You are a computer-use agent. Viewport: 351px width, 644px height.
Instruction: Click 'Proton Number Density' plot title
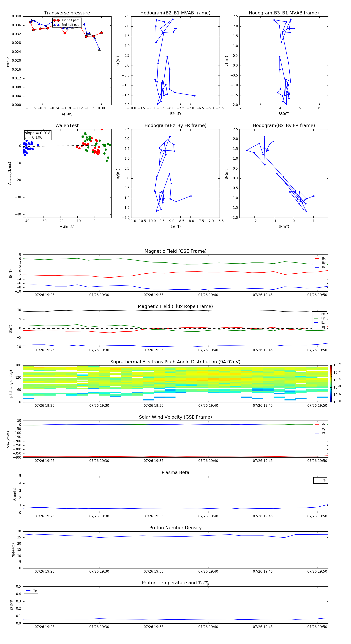point(175,528)
